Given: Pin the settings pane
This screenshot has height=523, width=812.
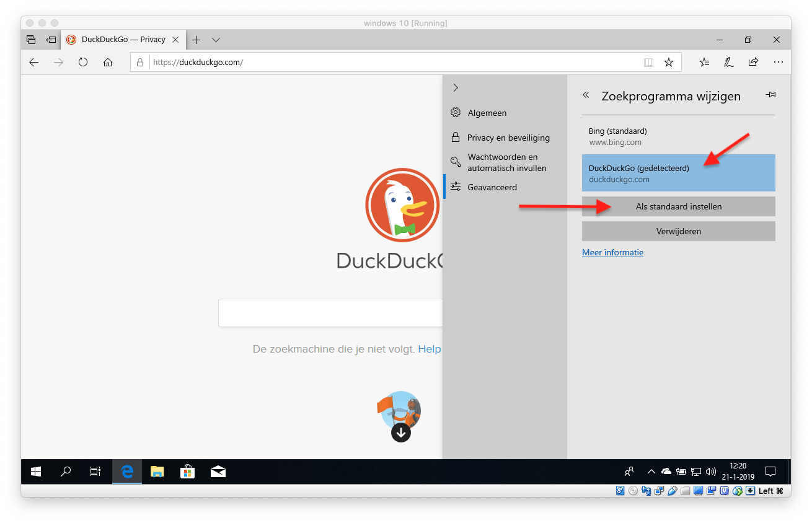Looking at the screenshot, I should click(770, 95).
